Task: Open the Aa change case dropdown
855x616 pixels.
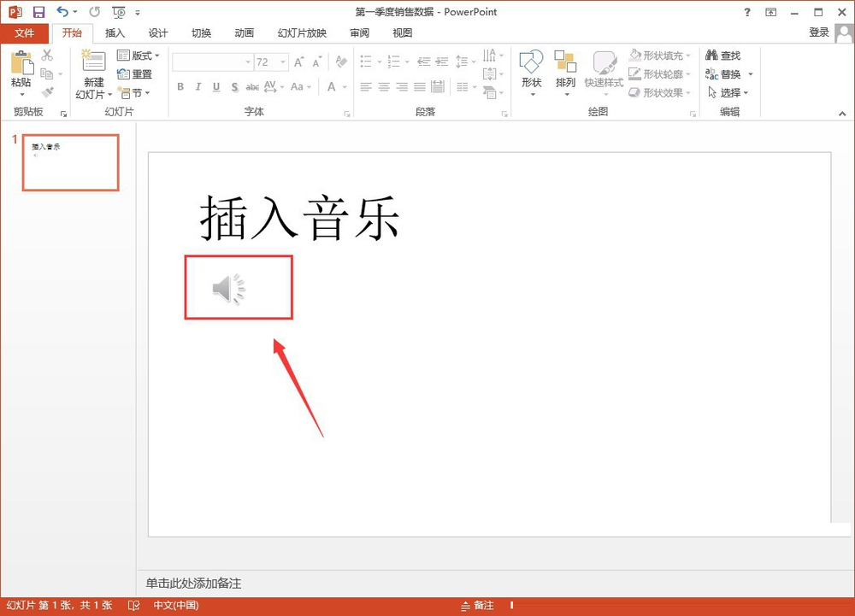Action: pyautogui.click(x=300, y=86)
